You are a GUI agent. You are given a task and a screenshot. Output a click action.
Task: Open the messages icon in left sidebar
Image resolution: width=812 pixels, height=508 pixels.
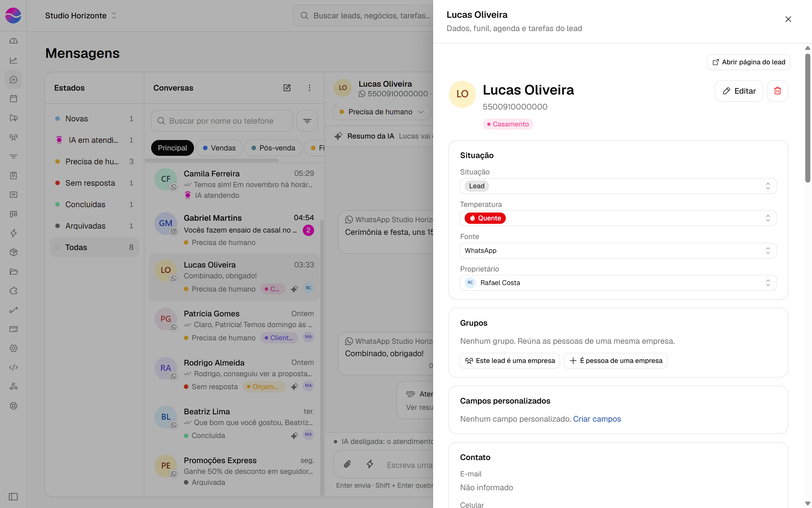coord(14,80)
